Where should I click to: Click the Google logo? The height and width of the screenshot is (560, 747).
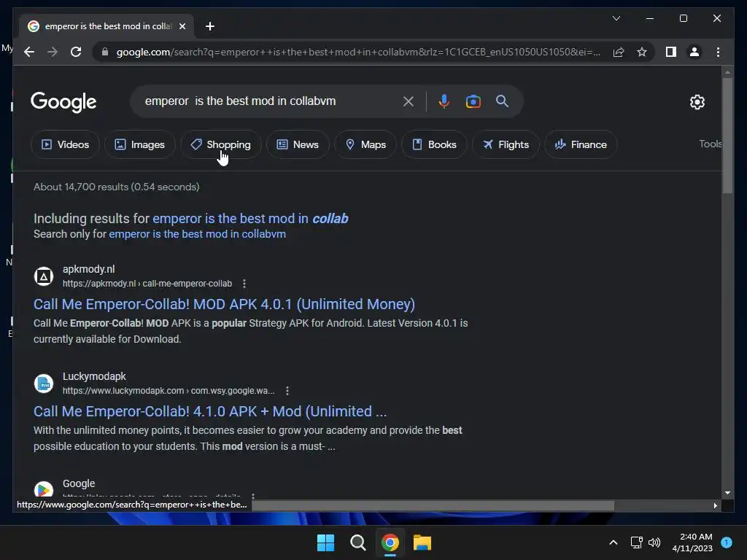63,102
